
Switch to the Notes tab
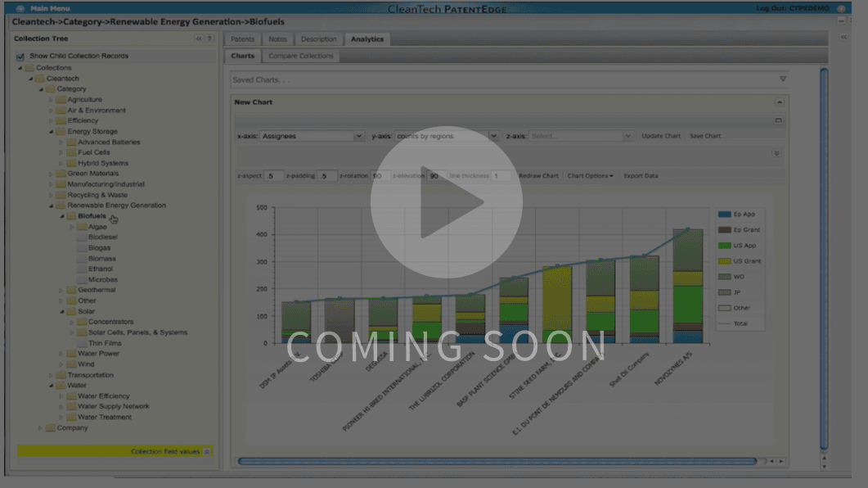[x=278, y=39]
